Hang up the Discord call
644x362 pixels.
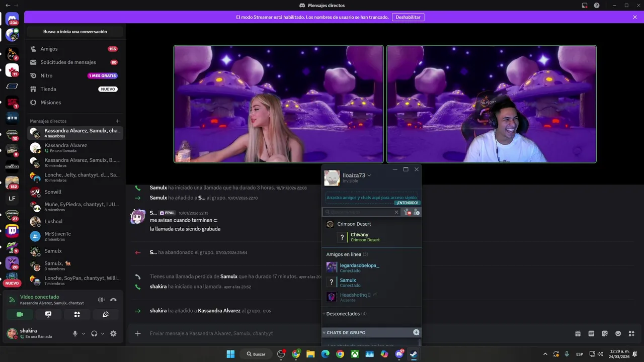pyautogui.click(x=113, y=300)
